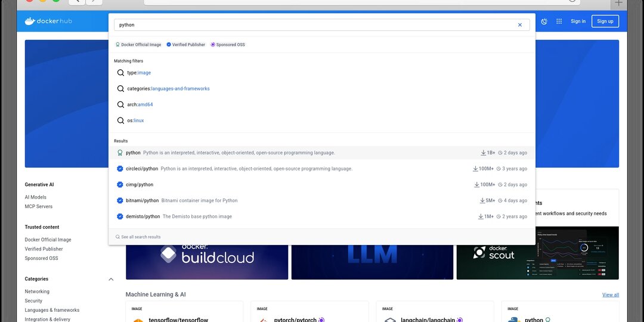This screenshot has height=322, width=644.
Task: Click View all for Machine Learning & AI
Action: (x=611, y=295)
